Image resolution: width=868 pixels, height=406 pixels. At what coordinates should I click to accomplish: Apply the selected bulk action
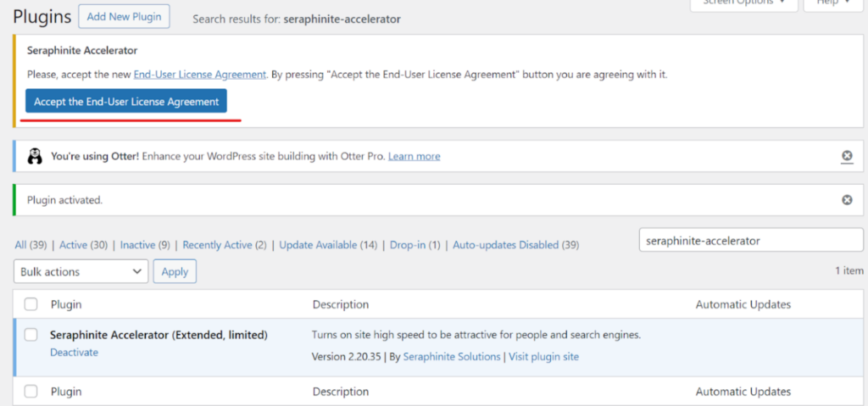tap(175, 271)
